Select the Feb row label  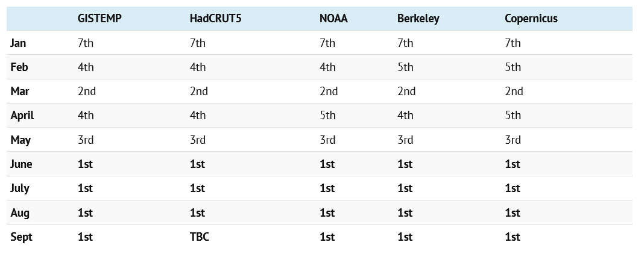19,67
